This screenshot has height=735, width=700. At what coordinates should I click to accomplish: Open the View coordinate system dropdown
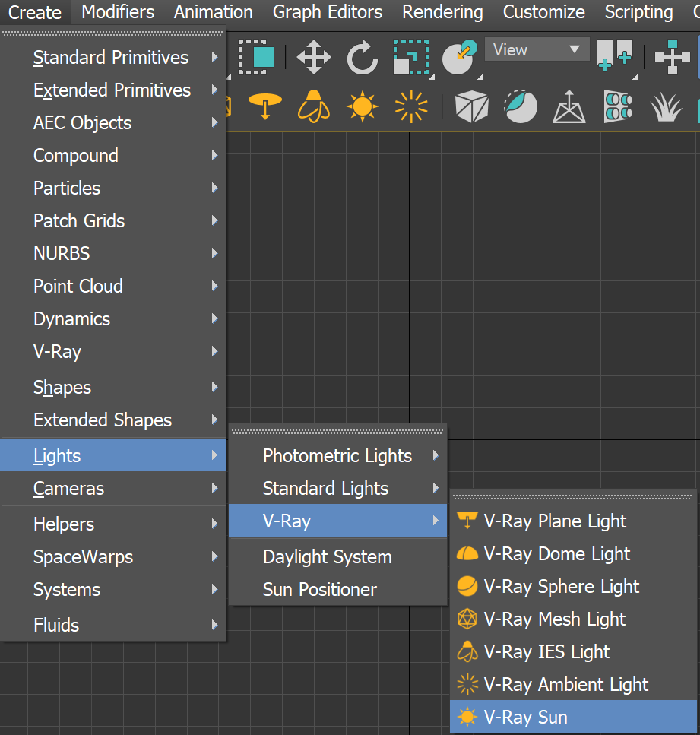[x=537, y=49]
